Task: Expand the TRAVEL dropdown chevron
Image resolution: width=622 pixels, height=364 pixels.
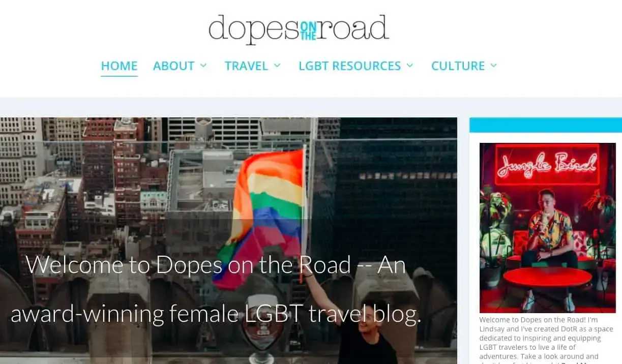Action: coord(277,66)
